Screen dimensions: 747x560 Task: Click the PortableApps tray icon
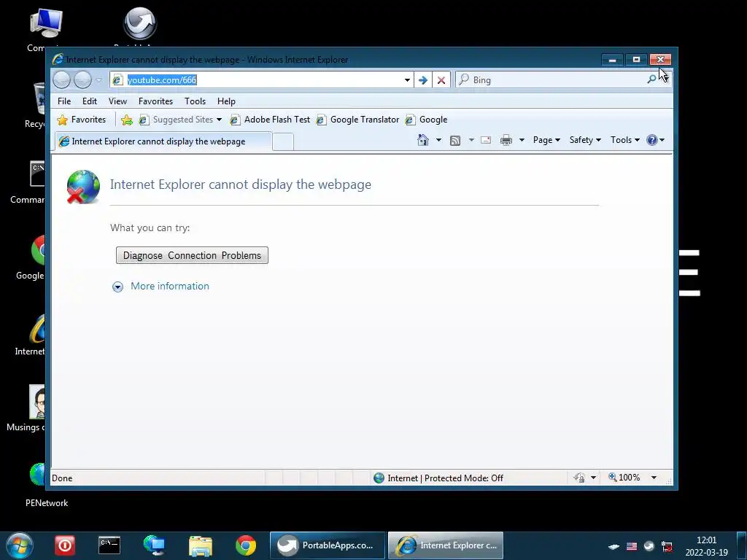point(649,546)
